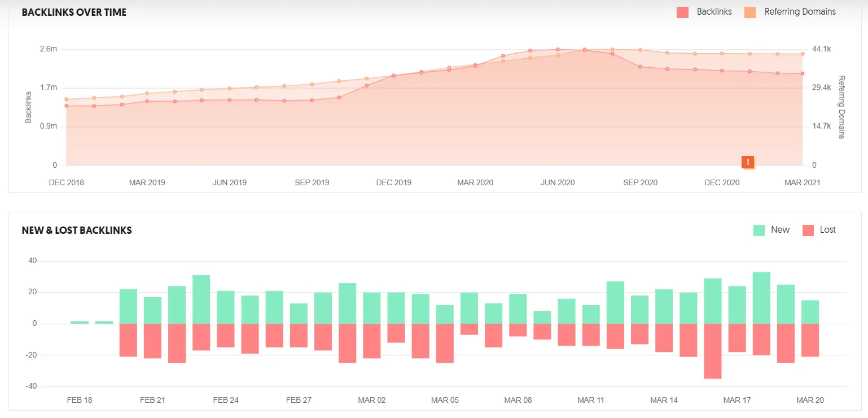
Task: Hide Referring Domains series via legend label
Action: 800,12
